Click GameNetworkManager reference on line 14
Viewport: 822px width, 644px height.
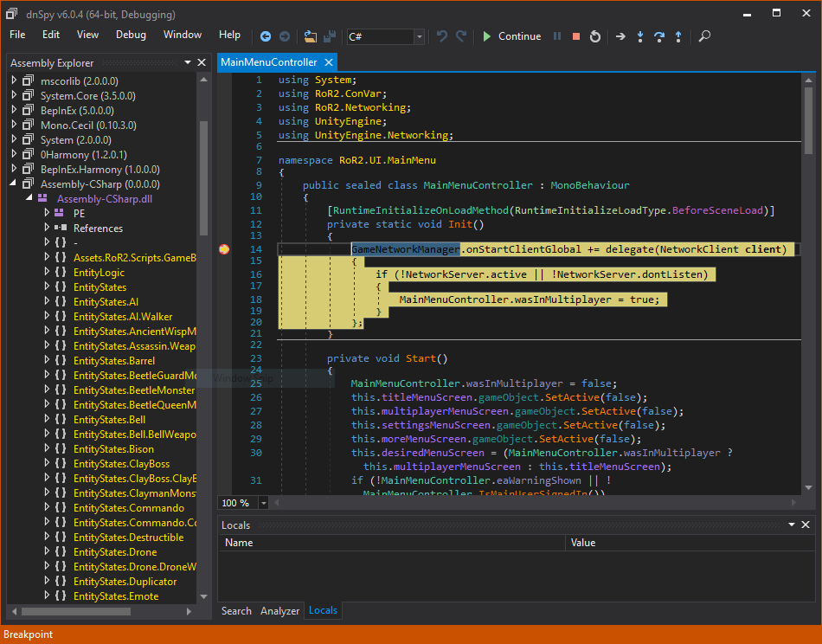click(405, 249)
